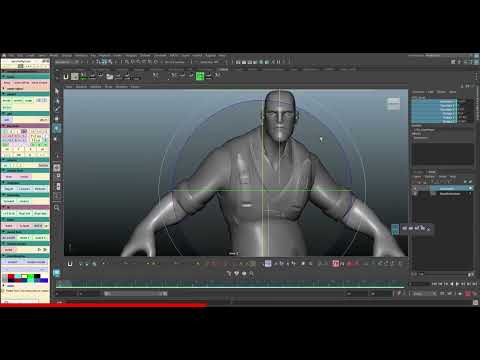Open the View menu of the viewport panel
The image size is (480, 360).
(68, 87)
